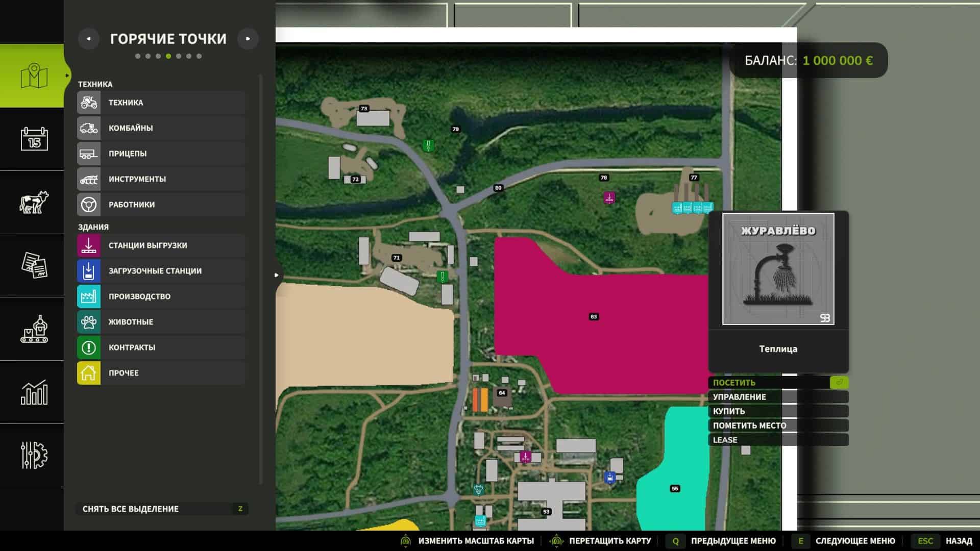Open the game settings sidebar page
Viewport: 980px width, 551px height.
pyautogui.click(x=34, y=455)
